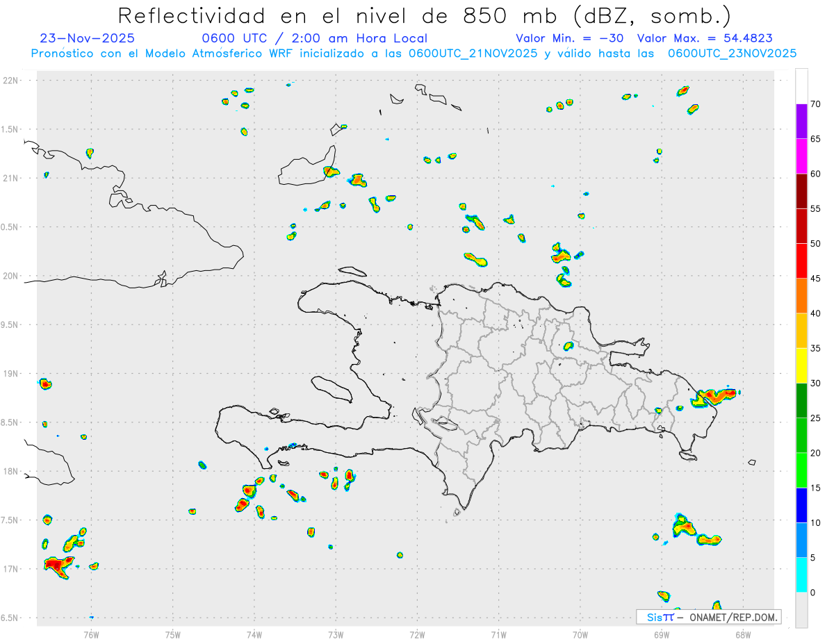Select the '8.5N' latitude axis label

[x=10, y=422]
